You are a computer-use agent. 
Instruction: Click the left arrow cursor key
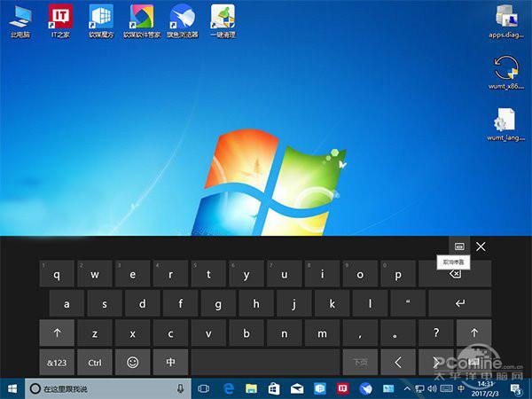[398, 363]
